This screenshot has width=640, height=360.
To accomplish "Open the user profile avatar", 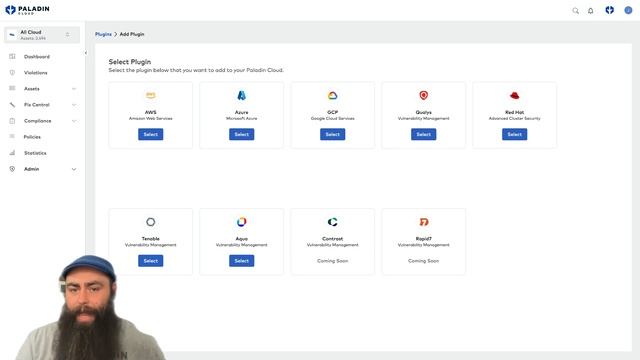I will (628, 10).
